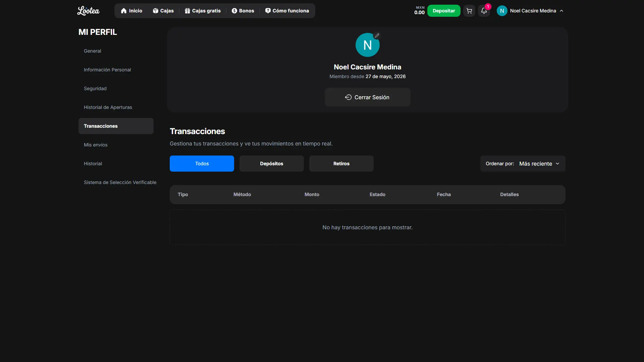This screenshot has height=362, width=644.
Task: Click the Cerrar Sesión button
Action: (367, 97)
